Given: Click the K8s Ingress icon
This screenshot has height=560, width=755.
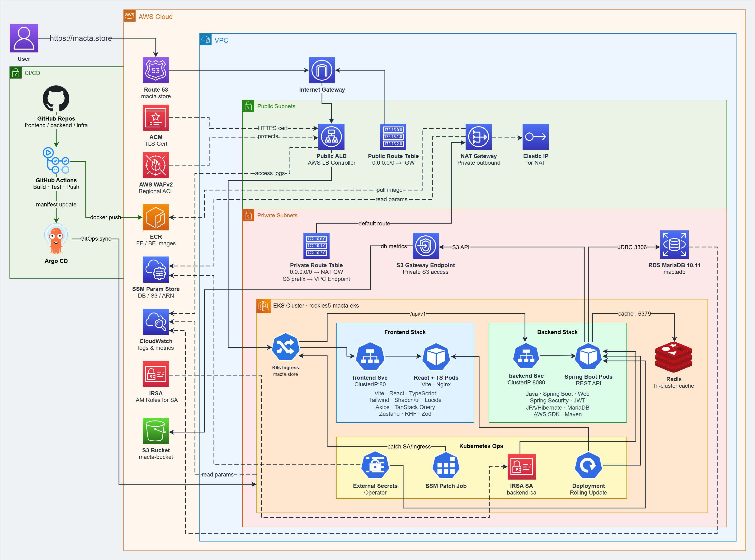Looking at the screenshot, I should [x=286, y=347].
